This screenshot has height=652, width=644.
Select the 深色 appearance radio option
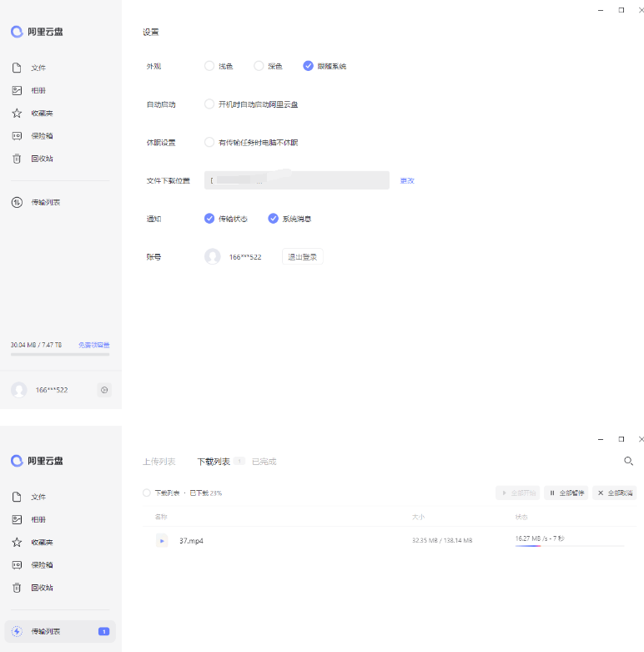click(259, 66)
